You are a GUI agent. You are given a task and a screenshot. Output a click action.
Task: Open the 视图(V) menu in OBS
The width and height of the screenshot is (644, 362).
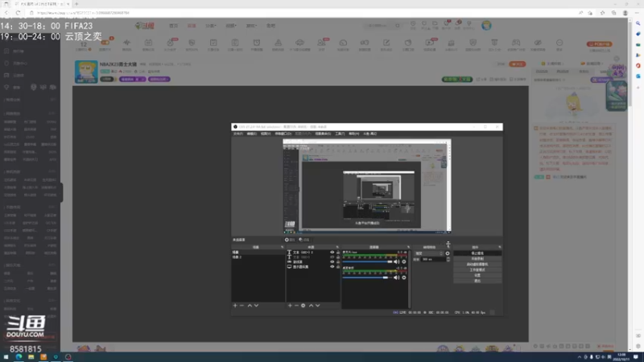(x=266, y=134)
